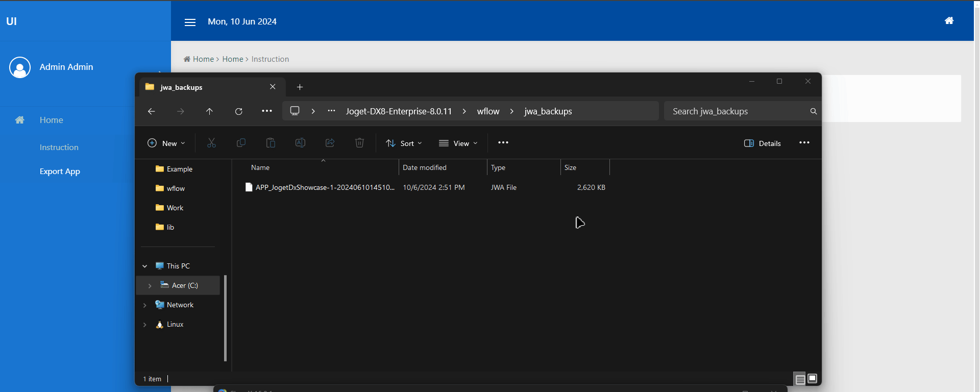Click the Rename icon in toolbar
This screenshot has height=392, width=980.
click(x=300, y=143)
